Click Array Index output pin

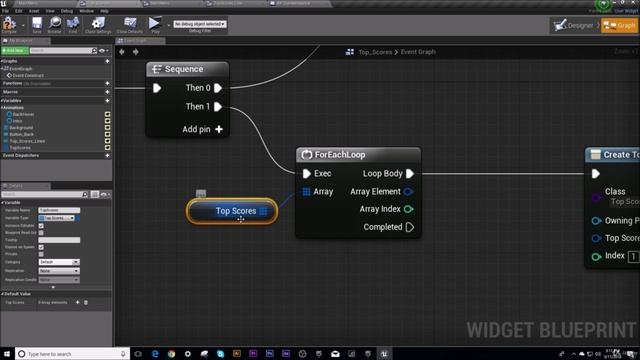tap(408, 209)
